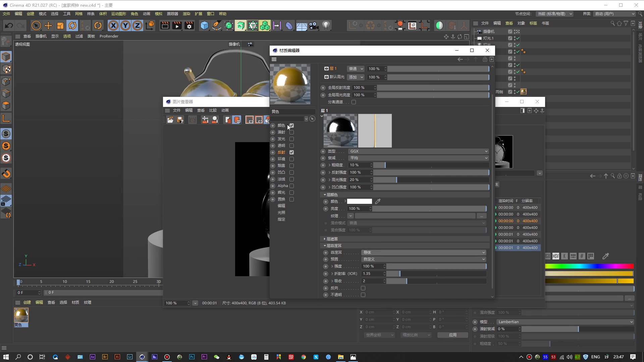Select the 黄色 material thumbnail
Viewport: 644px width, 362px height.
click(x=21, y=315)
